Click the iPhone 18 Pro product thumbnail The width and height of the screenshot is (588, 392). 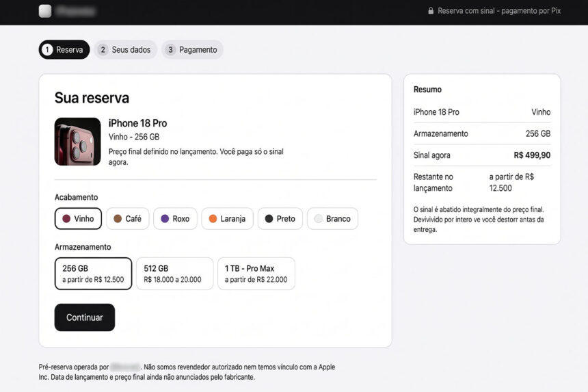click(78, 142)
